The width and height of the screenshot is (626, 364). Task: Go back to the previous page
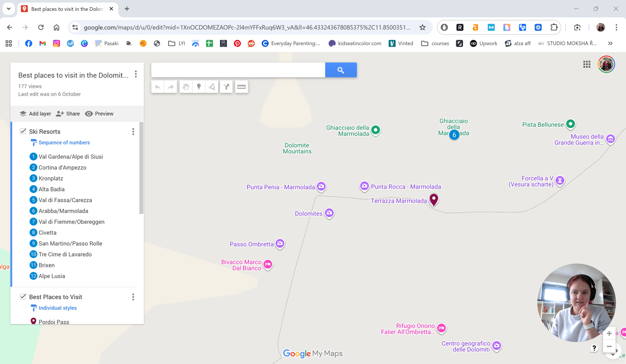10,28
